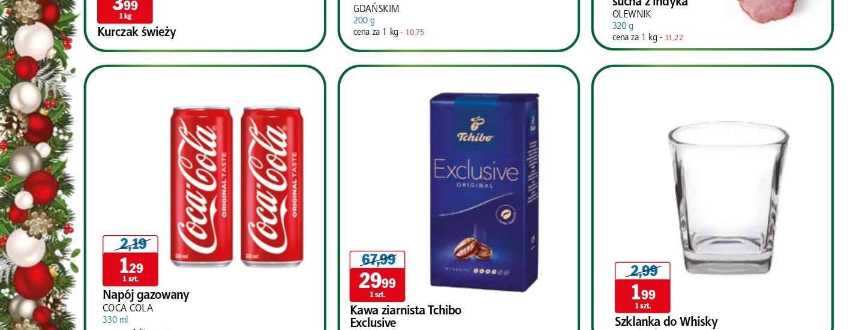
Task: Open Kawa ziarnista Tchibo Exclusive title
Action: 406,316
